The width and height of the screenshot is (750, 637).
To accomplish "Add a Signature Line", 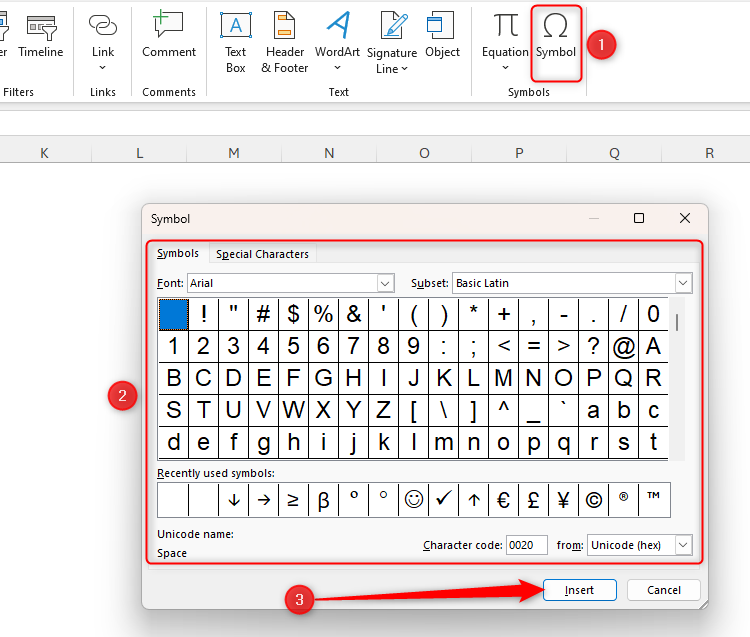I will [x=392, y=40].
